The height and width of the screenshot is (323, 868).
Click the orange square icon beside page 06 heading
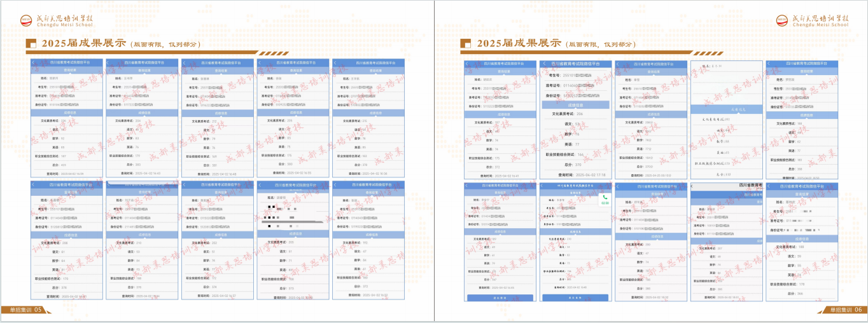pyautogui.click(x=465, y=44)
